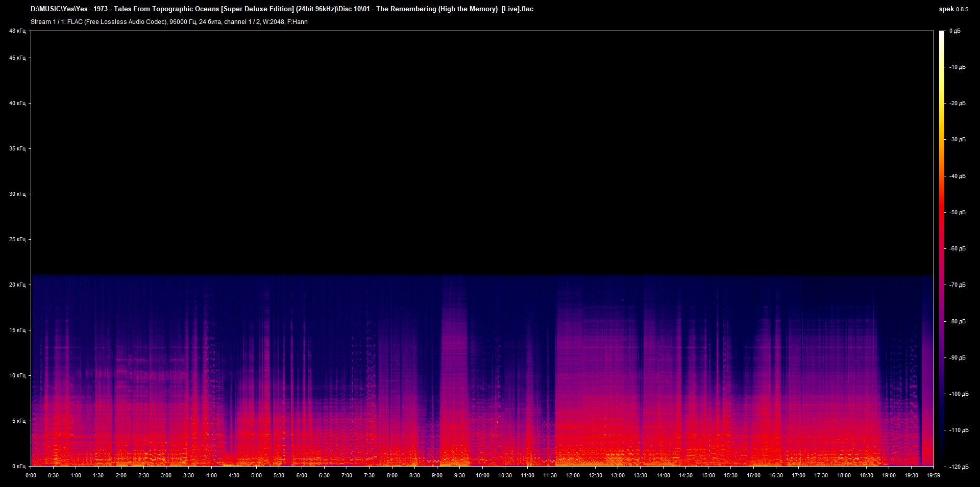
Task: Click the 0:00 time axis marker
Action: pos(31,475)
